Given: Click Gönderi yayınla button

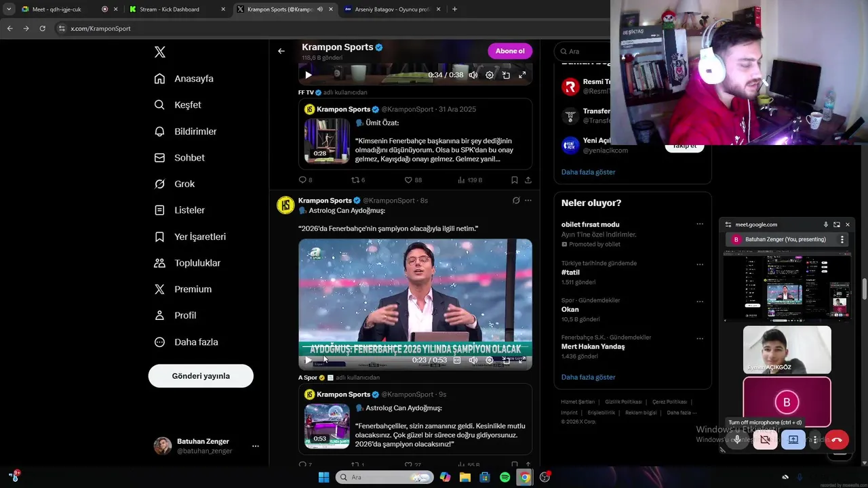Looking at the screenshot, I should [x=201, y=376].
